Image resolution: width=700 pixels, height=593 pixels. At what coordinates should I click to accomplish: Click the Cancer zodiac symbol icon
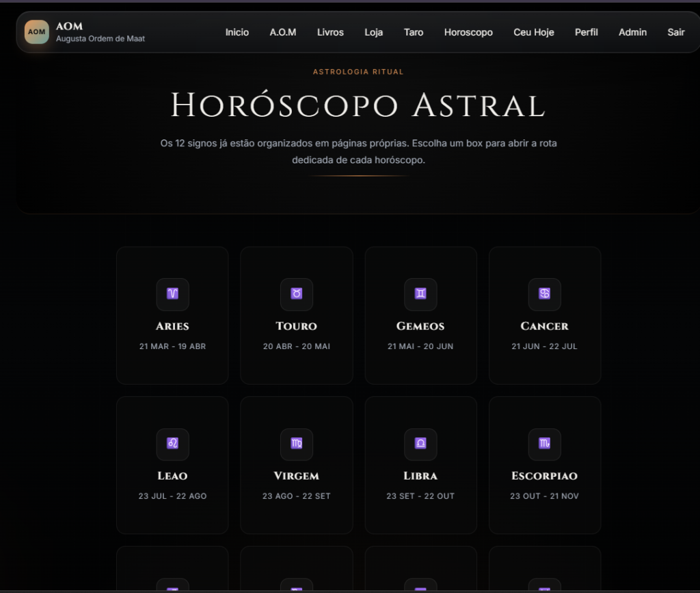point(544,294)
